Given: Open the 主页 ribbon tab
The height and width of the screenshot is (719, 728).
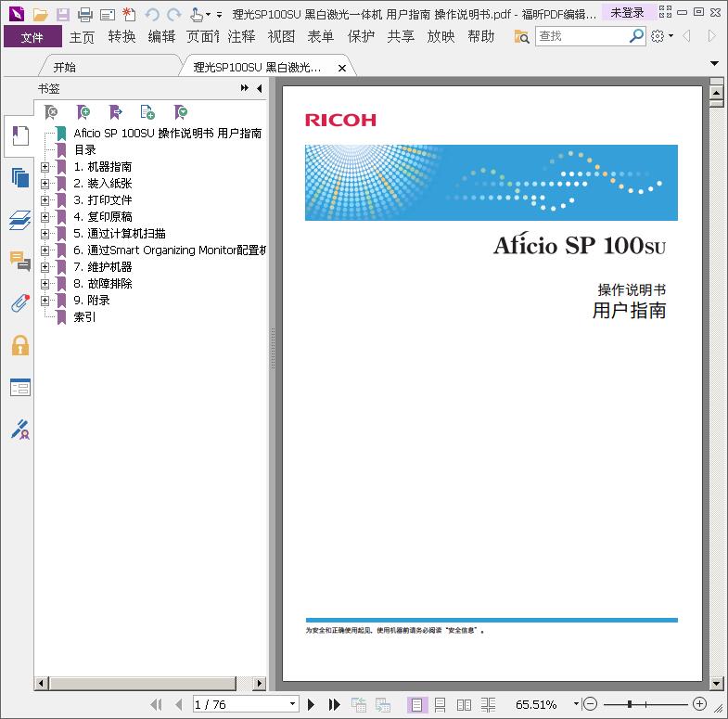Looking at the screenshot, I should click(x=82, y=37).
